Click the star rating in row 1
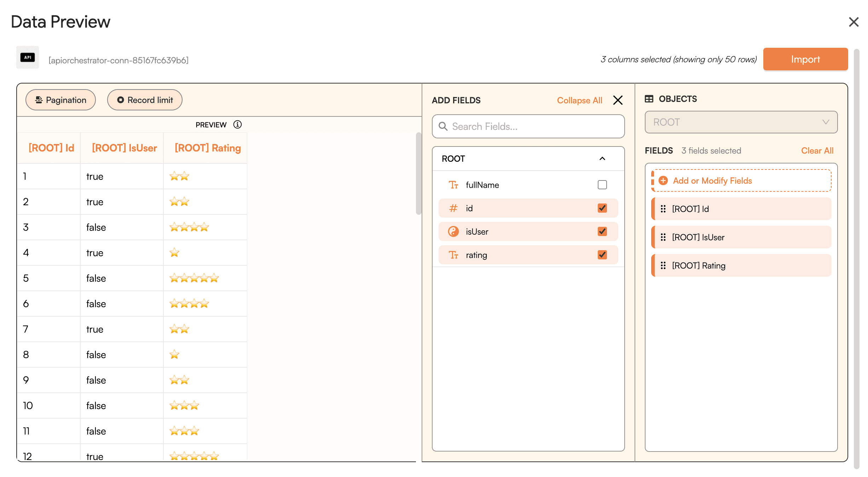868x477 pixels. [179, 176]
